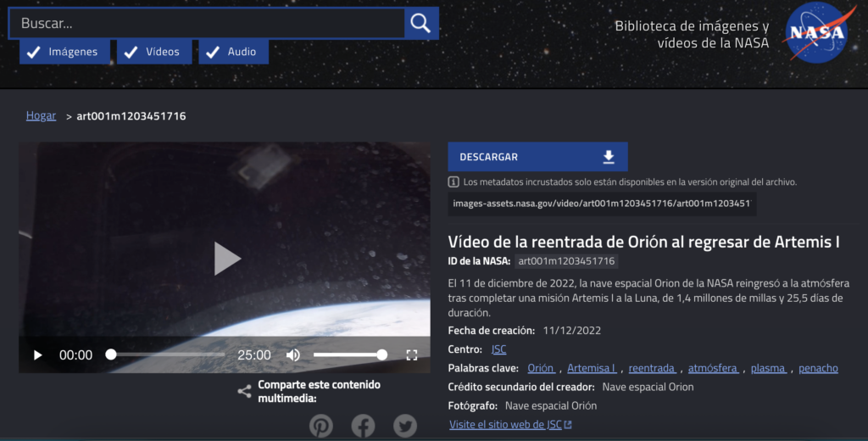
Task: Click the 00:00 elapsed time label
Action: pos(75,355)
